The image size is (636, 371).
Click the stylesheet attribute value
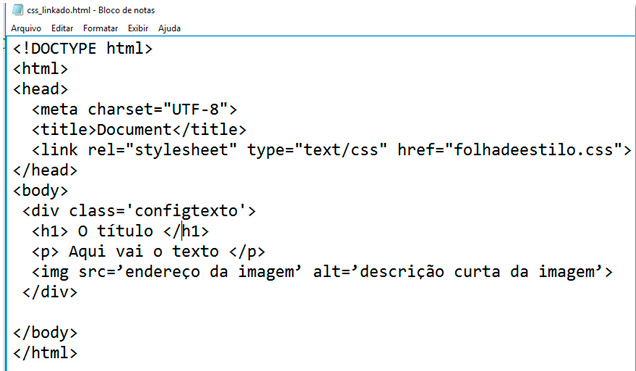point(181,150)
